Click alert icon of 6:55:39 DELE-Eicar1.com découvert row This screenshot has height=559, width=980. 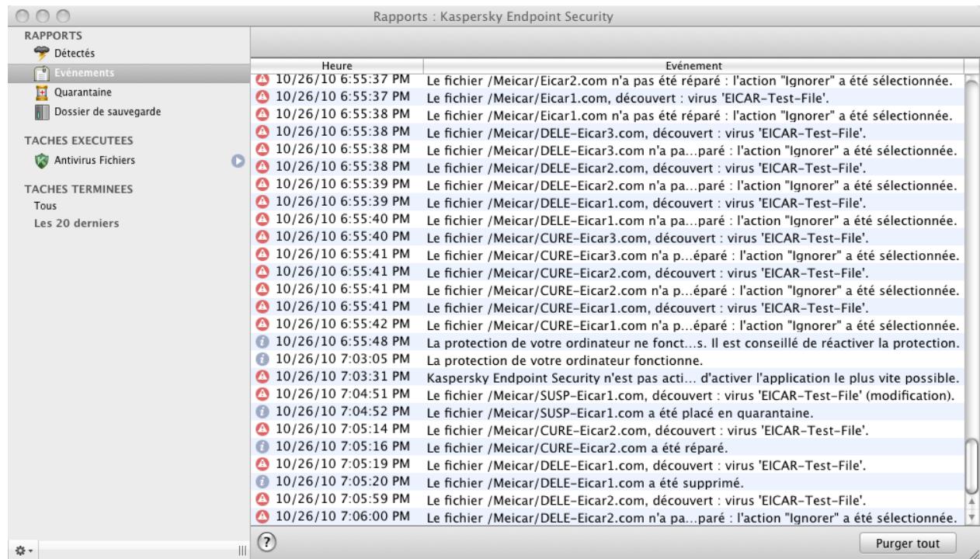(x=262, y=202)
